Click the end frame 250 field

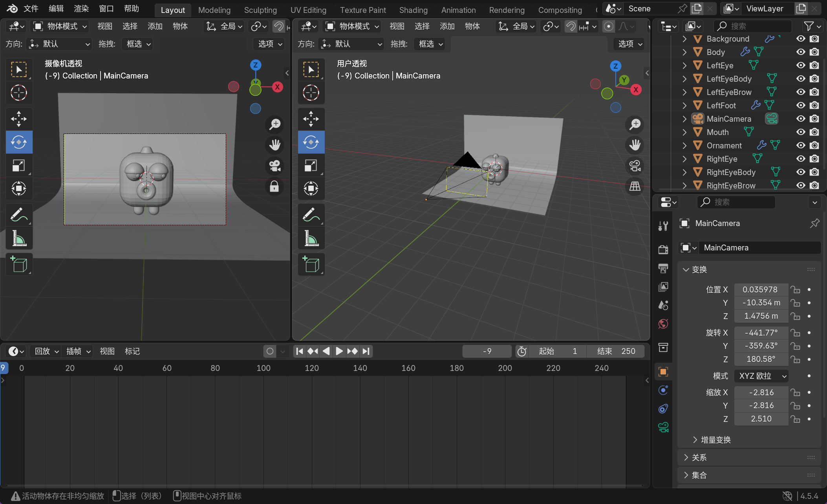click(x=616, y=351)
